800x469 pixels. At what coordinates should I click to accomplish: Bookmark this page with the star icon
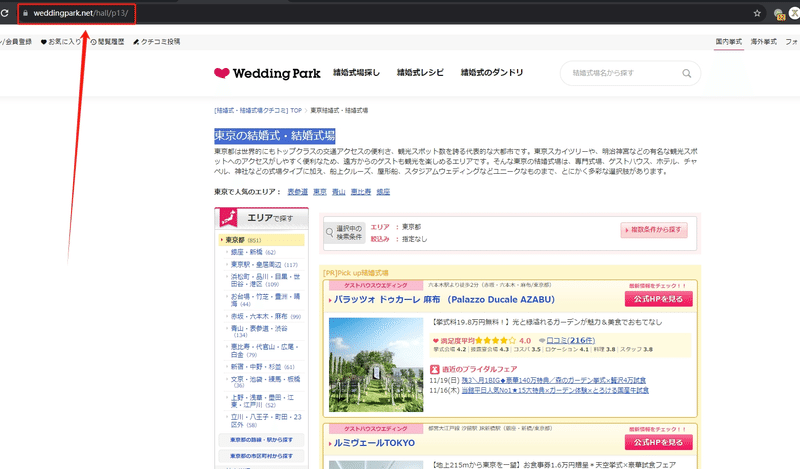click(x=757, y=13)
